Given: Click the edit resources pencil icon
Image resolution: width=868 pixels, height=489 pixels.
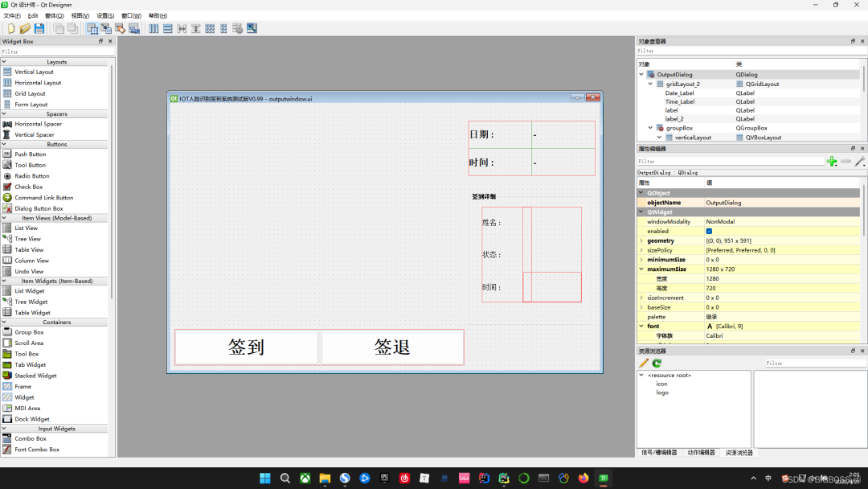Looking at the screenshot, I should pos(643,364).
